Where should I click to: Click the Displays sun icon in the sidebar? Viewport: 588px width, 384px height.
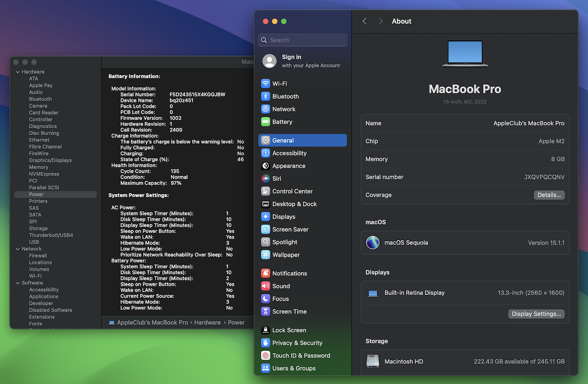(266, 217)
